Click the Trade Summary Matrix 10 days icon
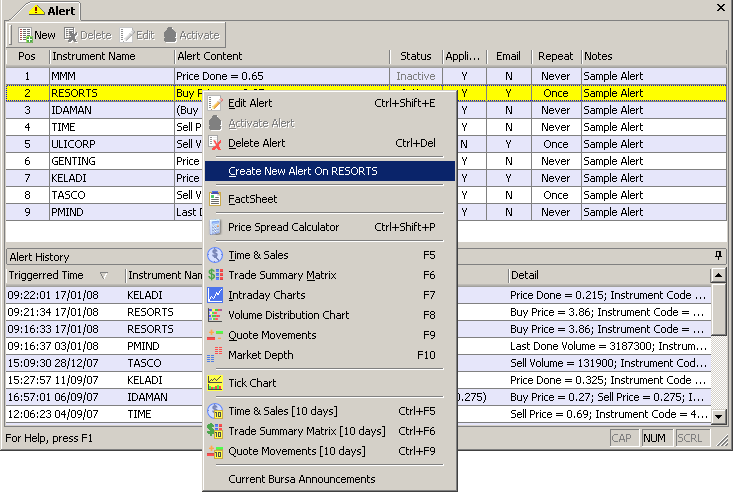734x492 pixels. point(215,431)
